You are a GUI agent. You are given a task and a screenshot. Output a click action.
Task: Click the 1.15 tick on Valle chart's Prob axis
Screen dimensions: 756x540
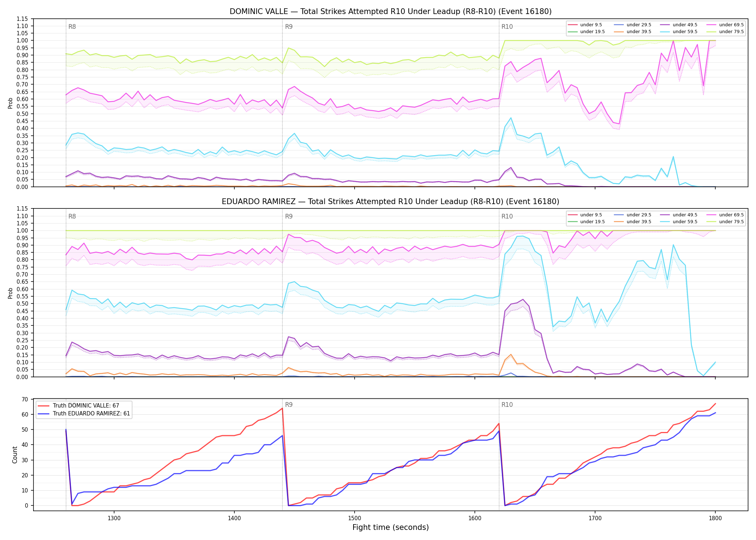pos(22,19)
